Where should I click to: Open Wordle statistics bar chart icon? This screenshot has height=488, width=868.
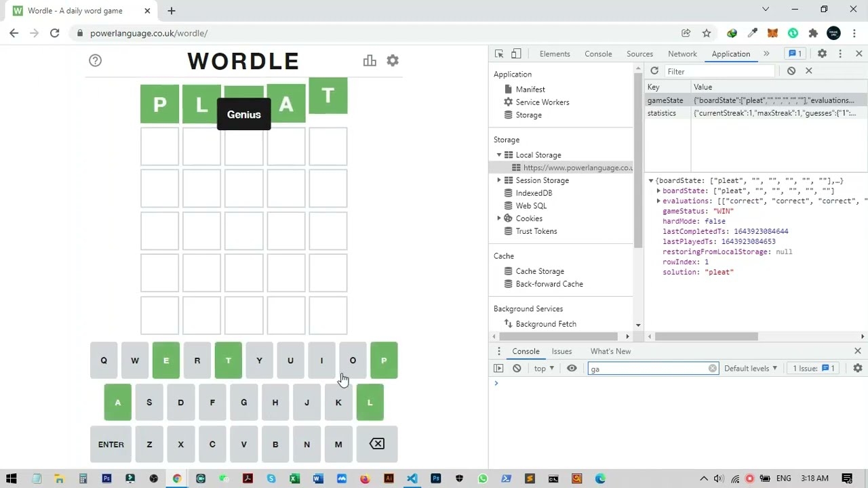(x=370, y=60)
